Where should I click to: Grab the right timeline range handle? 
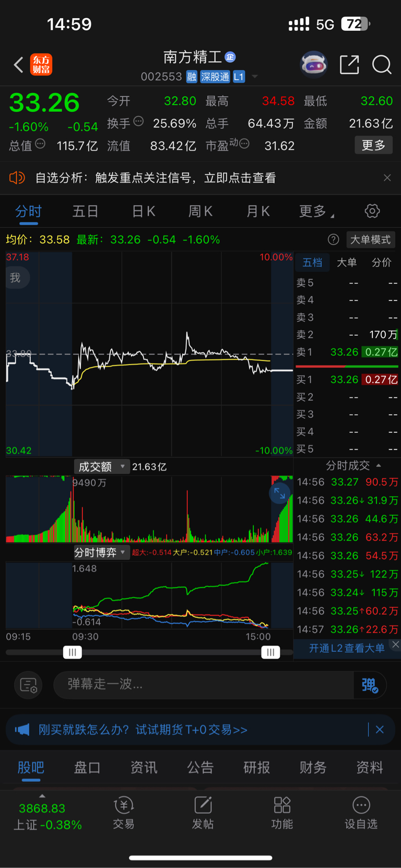pos(270,652)
